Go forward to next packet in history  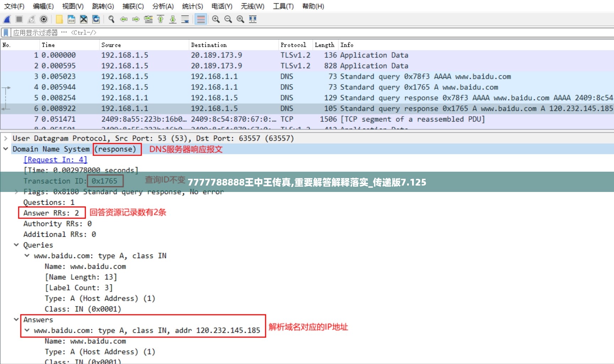click(136, 19)
